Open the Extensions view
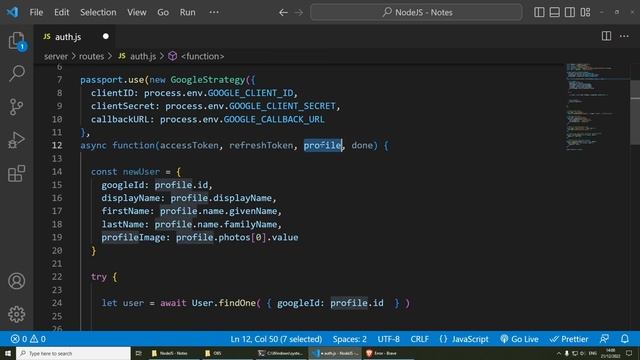The height and width of the screenshot is (360, 640). (x=16, y=173)
